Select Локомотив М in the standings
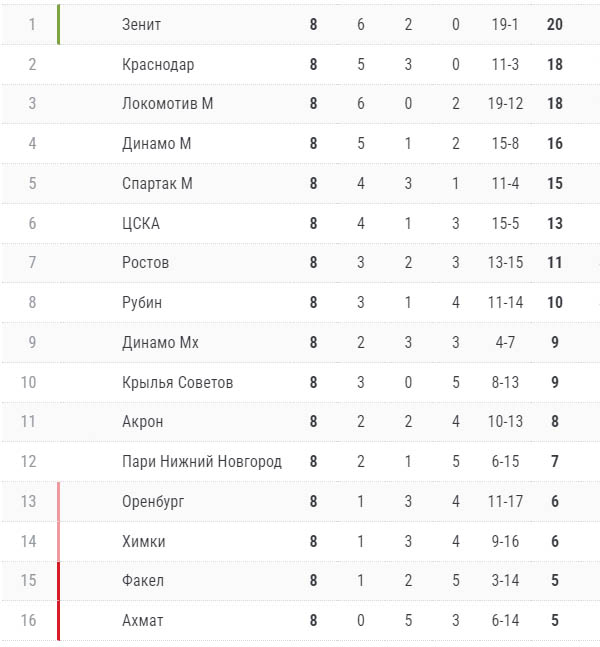 point(167,104)
